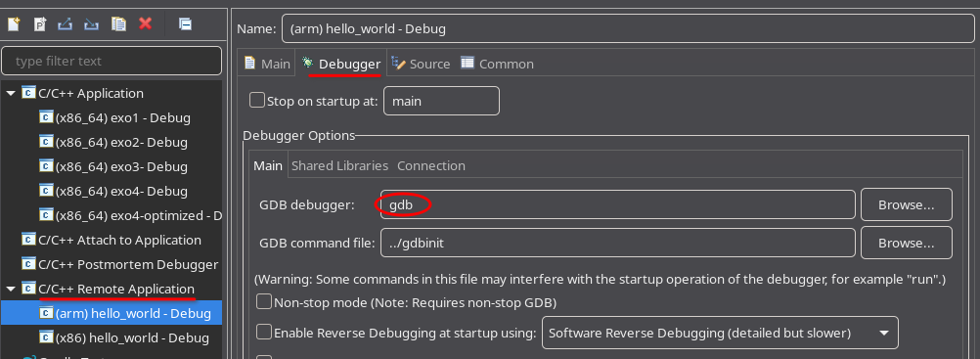Collapse the C/C++ Application tree group
This screenshot has height=359, width=980.
click(x=11, y=93)
